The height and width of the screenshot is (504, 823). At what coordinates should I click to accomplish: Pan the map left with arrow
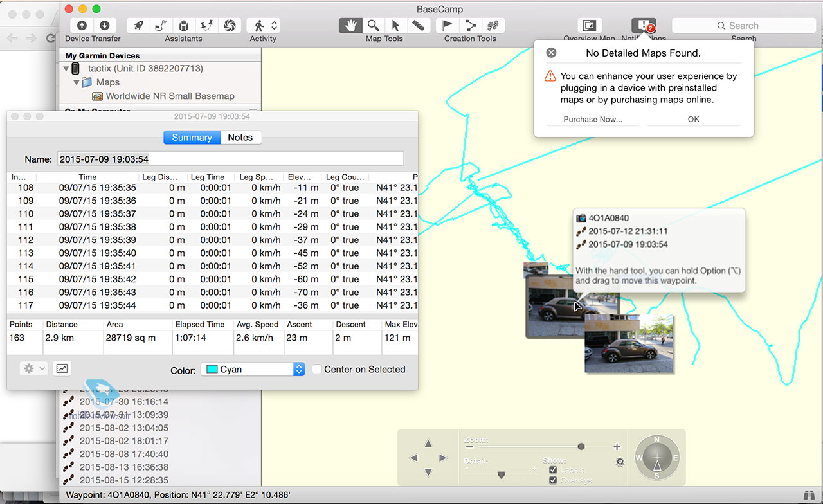413,458
